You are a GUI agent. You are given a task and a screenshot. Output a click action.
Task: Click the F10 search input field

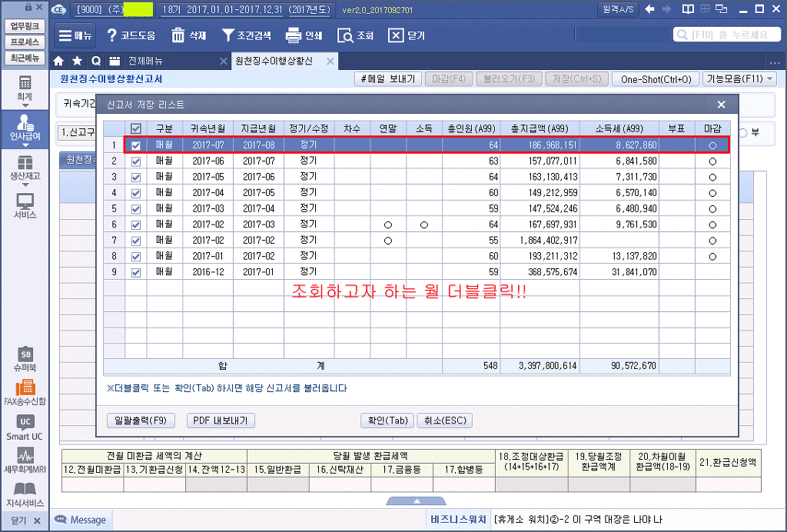point(727,35)
